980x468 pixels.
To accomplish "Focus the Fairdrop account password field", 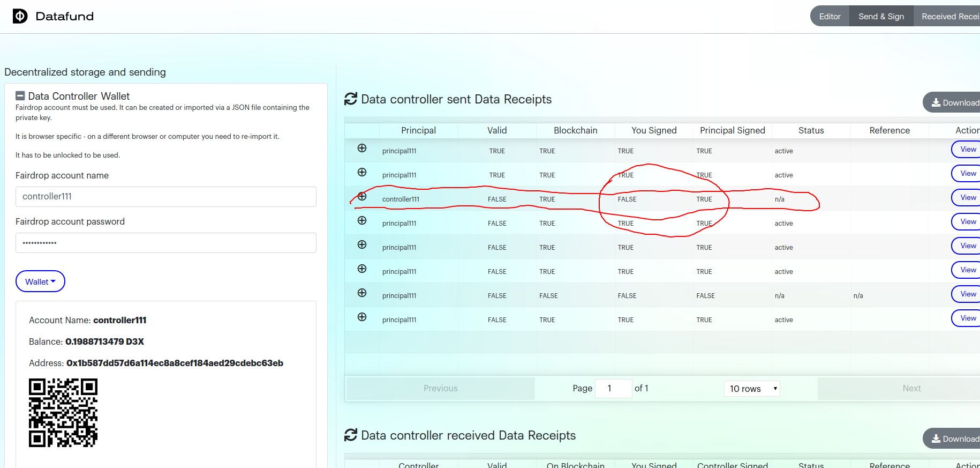I will [x=166, y=243].
